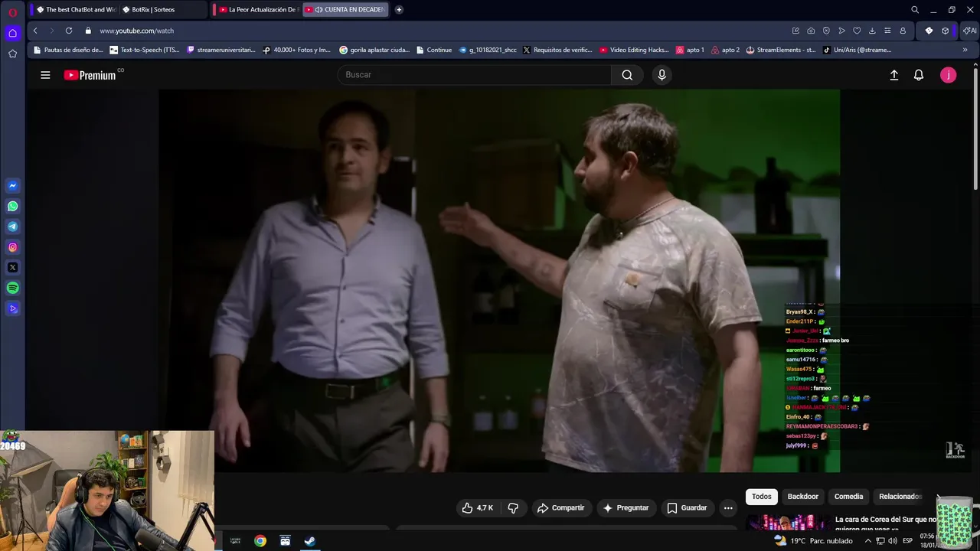Select the Todos filter chip
Viewport: 980px width, 551px height.
pos(761,497)
